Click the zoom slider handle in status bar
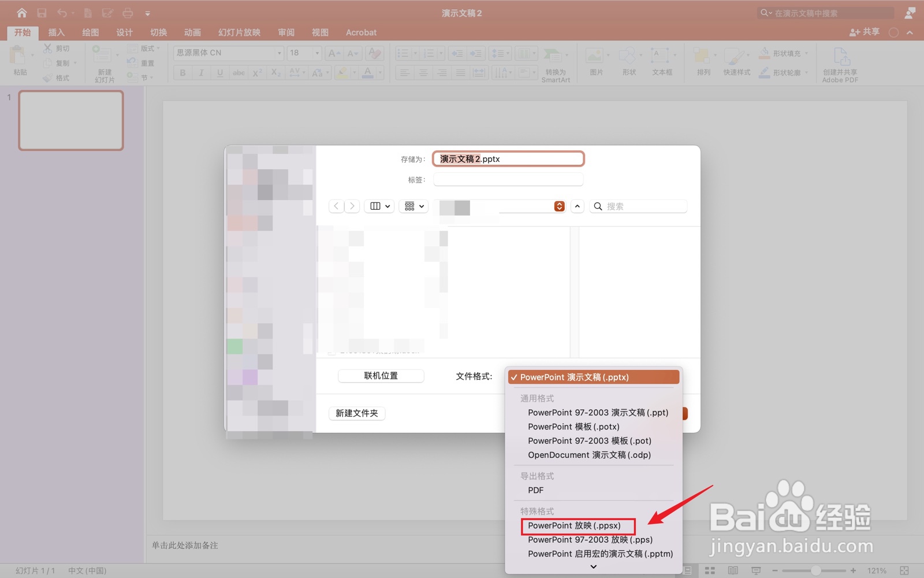Image resolution: width=924 pixels, height=578 pixels. 815,570
